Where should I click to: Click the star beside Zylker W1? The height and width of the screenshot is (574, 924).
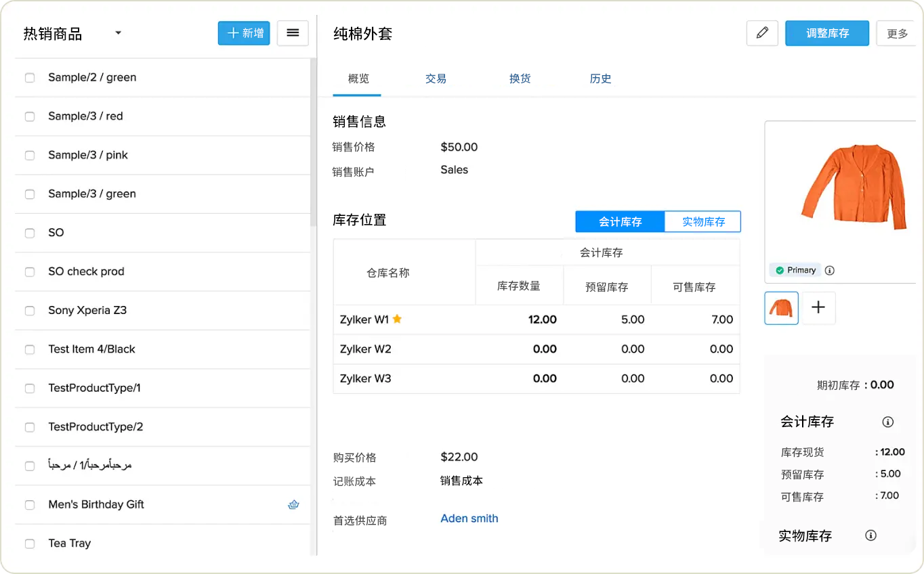[397, 319]
